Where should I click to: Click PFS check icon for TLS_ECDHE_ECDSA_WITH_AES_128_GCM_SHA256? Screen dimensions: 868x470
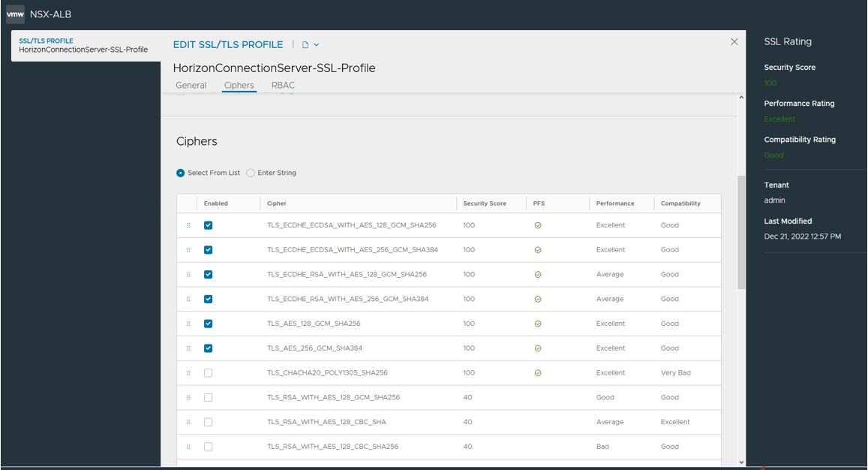(537, 225)
